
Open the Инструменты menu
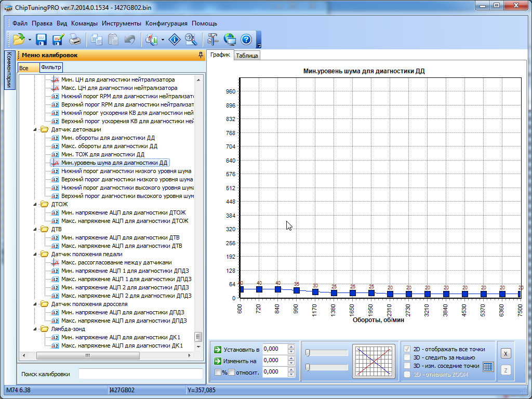coord(121,23)
